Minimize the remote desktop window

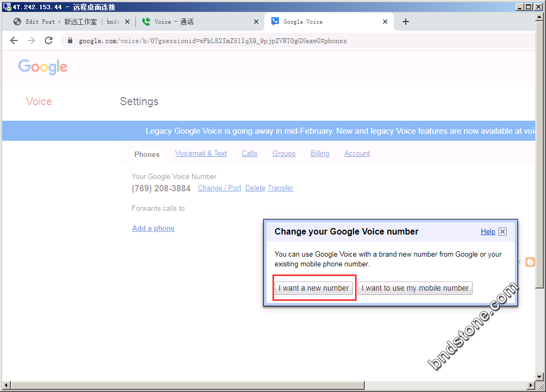tap(520, 6)
